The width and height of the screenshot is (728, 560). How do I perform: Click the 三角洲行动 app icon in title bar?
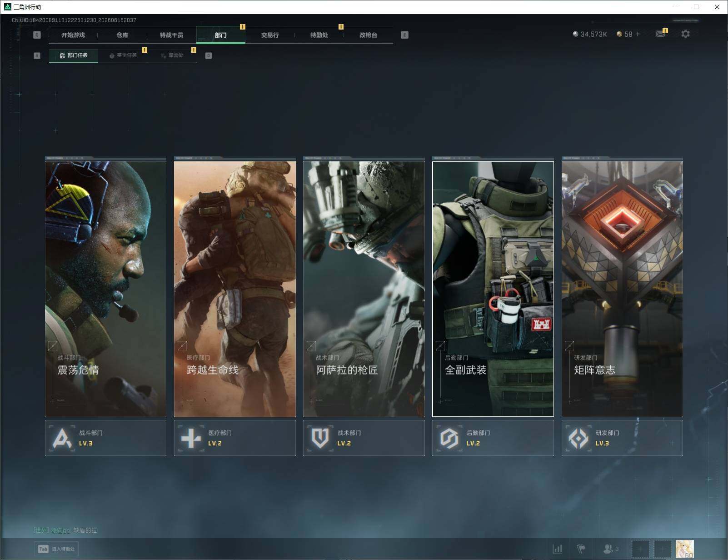point(7,7)
